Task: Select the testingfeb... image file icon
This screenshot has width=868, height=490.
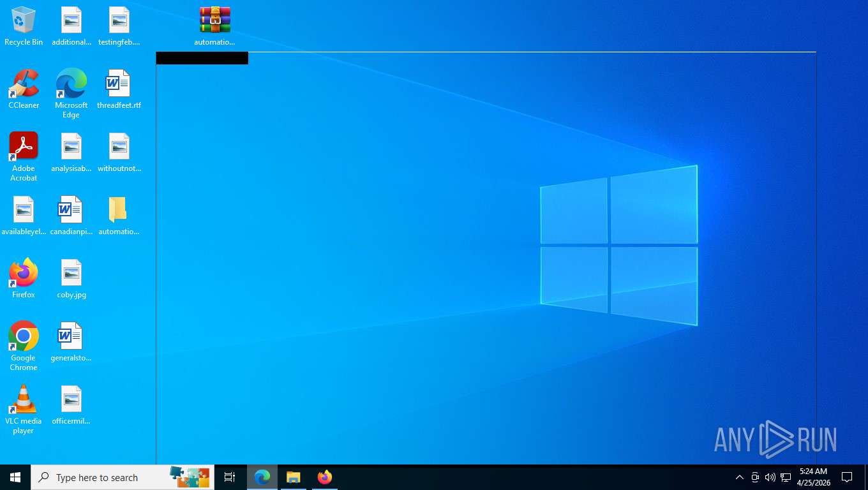Action: 119,26
